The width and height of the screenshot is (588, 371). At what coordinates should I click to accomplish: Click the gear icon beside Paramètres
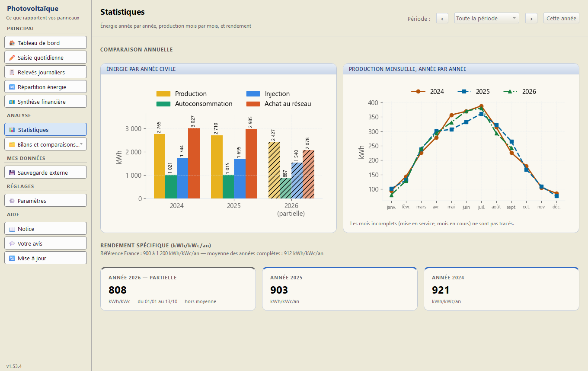[x=12, y=201]
